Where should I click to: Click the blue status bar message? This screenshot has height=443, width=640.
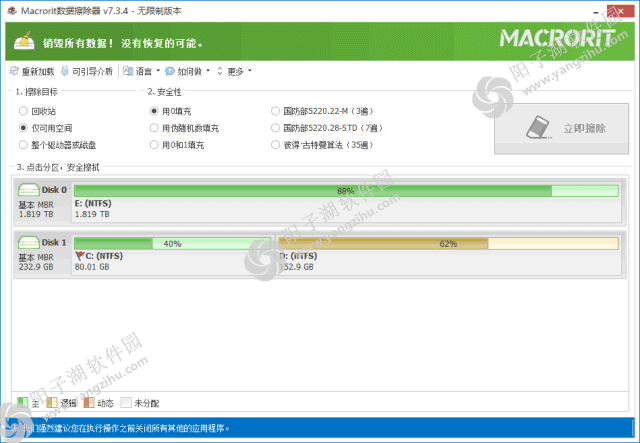tap(126, 428)
